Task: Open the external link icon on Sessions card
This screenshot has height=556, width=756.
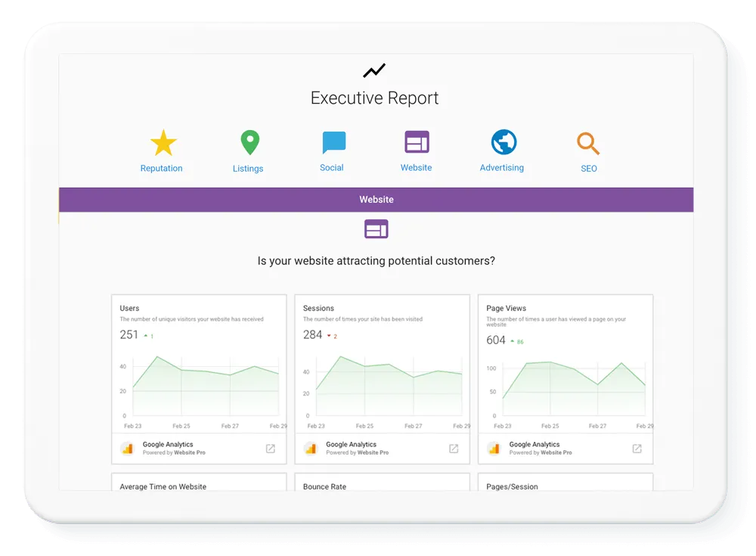Action: click(452, 448)
